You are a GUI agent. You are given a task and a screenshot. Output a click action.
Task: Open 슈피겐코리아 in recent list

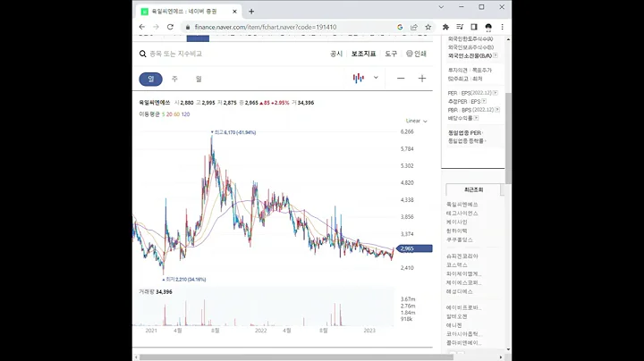(462, 256)
